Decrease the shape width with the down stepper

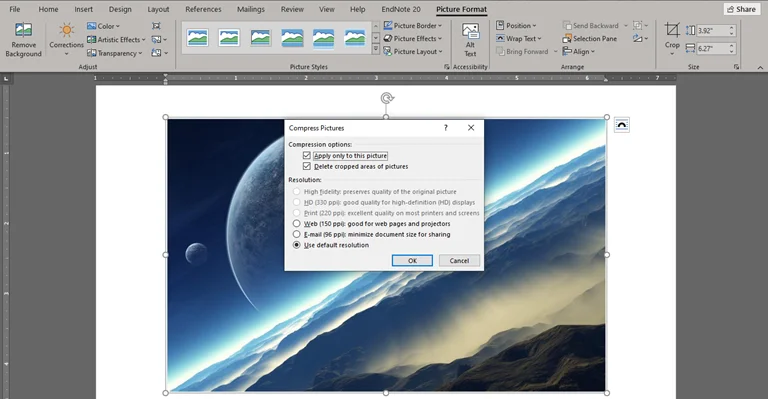732,51
